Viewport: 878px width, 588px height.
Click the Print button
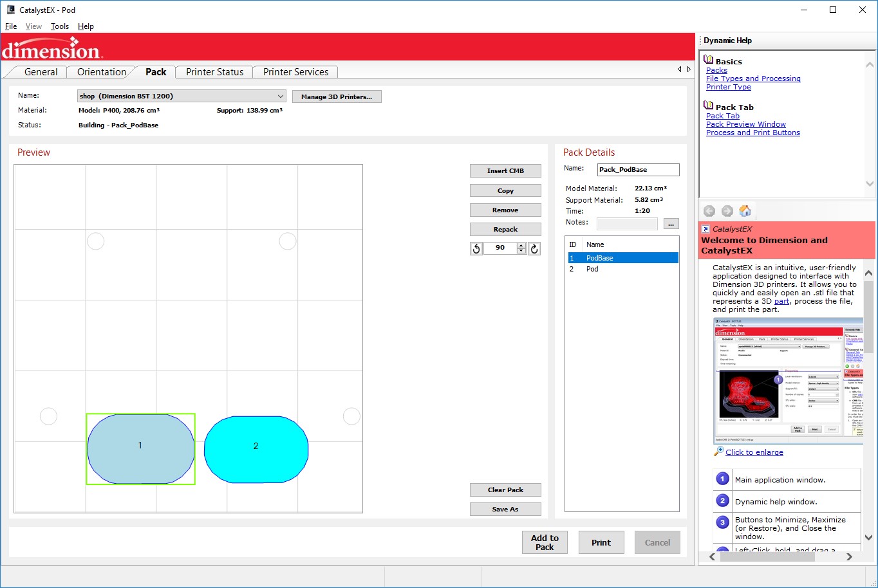601,542
